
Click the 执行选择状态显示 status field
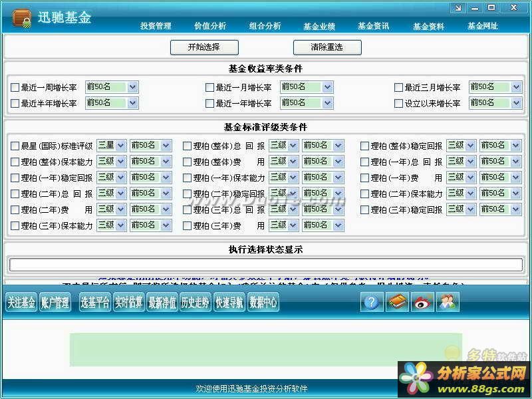(x=265, y=265)
